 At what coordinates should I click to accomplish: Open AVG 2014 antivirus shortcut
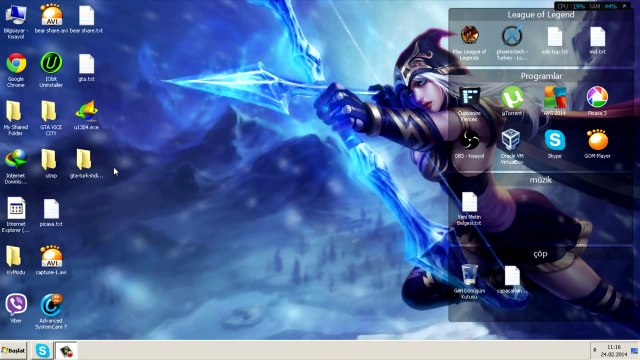point(555,101)
